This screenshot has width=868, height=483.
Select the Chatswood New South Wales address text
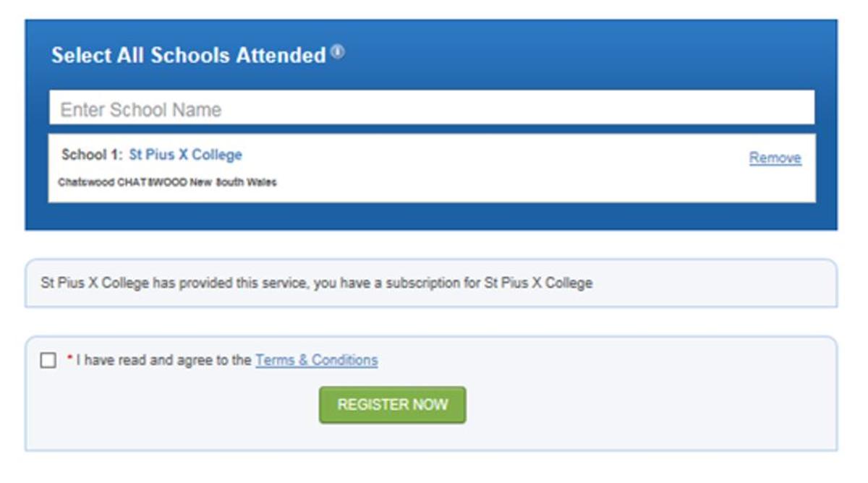[167, 182]
